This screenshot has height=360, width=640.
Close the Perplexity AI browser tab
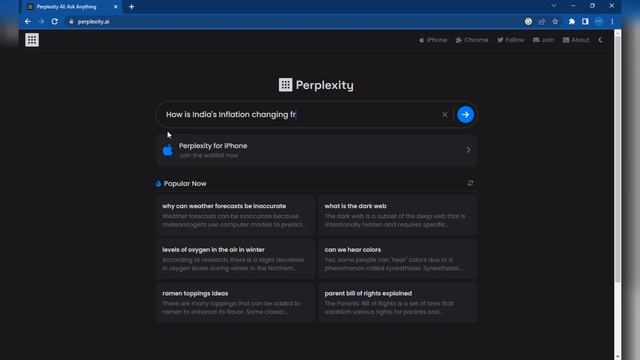[116, 7]
